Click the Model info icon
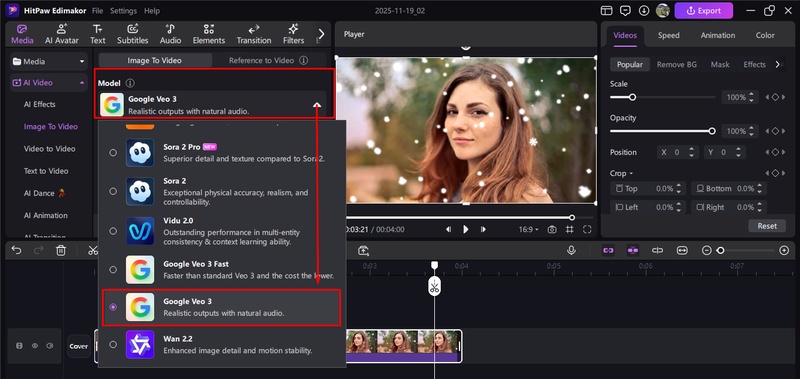Image resolution: width=800 pixels, height=379 pixels. (130, 83)
